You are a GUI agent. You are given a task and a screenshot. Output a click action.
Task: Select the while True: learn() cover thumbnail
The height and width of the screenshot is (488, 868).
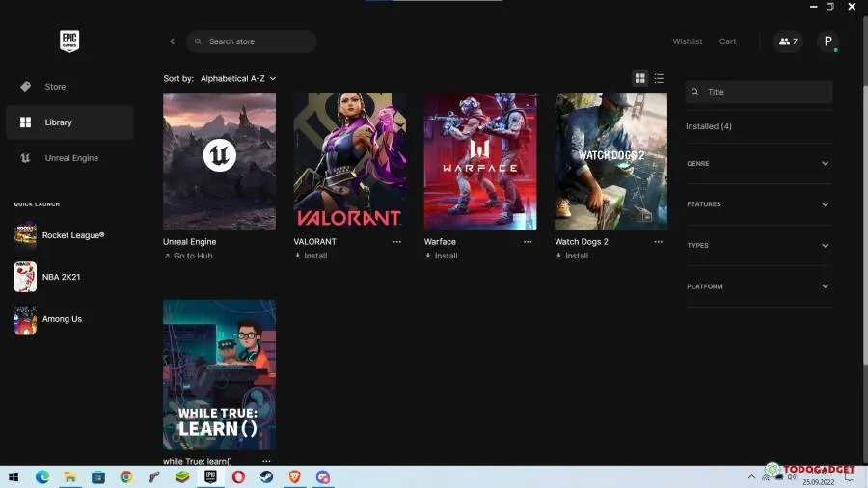(x=219, y=374)
